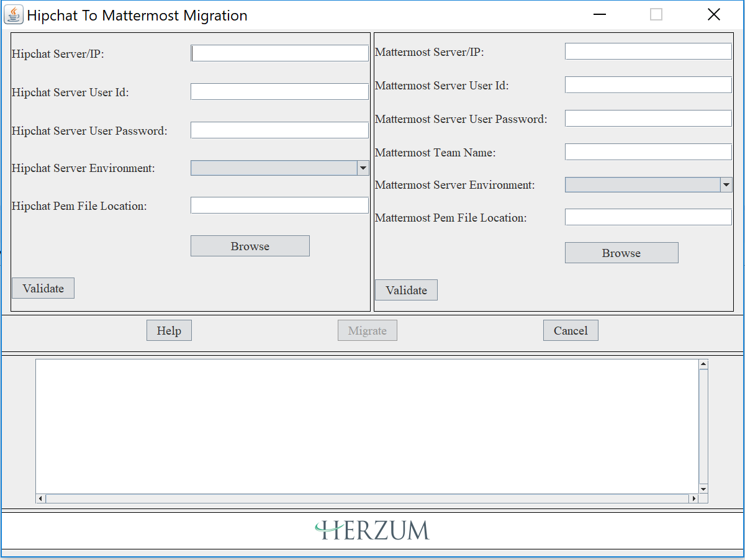Image resolution: width=745 pixels, height=560 pixels.
Task: Click the vertical scrollbar track of log area
Action: click(703, 427)
